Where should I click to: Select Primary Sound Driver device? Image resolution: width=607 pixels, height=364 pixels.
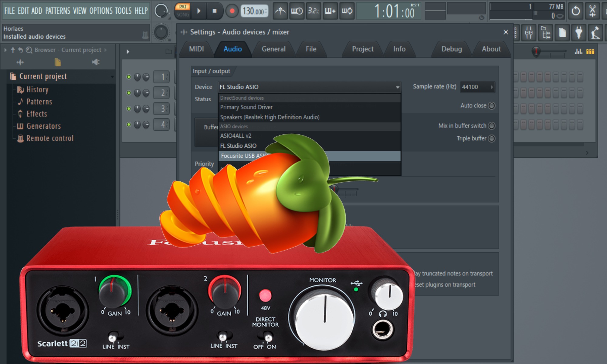pyautogui.click(x=309, y=107)
